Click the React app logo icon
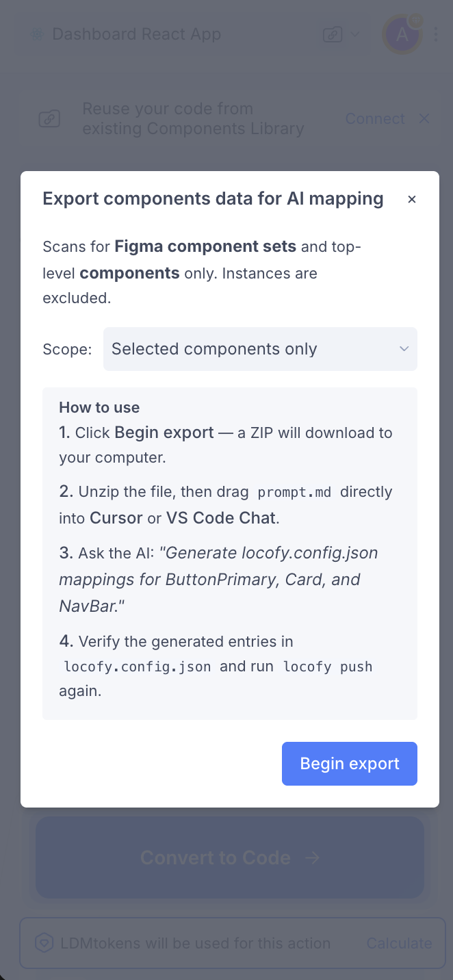Screen dimensions: 453x980 pos(37,34)
